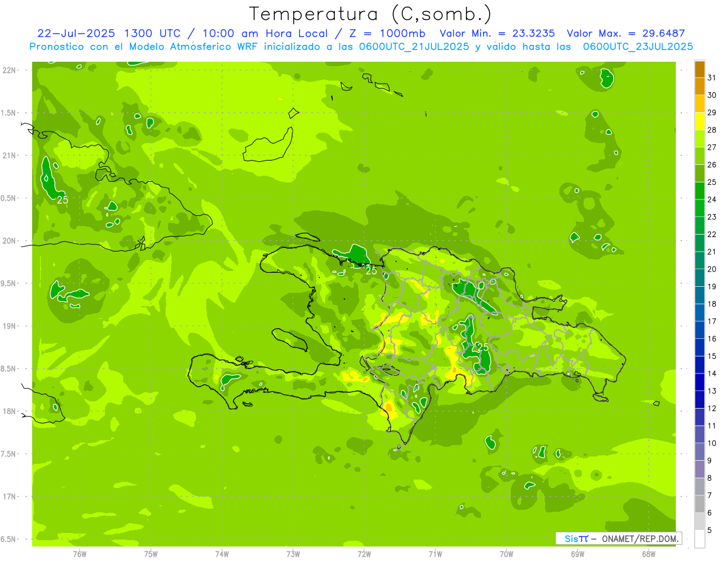The width and height of the screenshot is (728, 562).
Task: Pick the purple swatch between 8 and 9
Action: [699, 469]
